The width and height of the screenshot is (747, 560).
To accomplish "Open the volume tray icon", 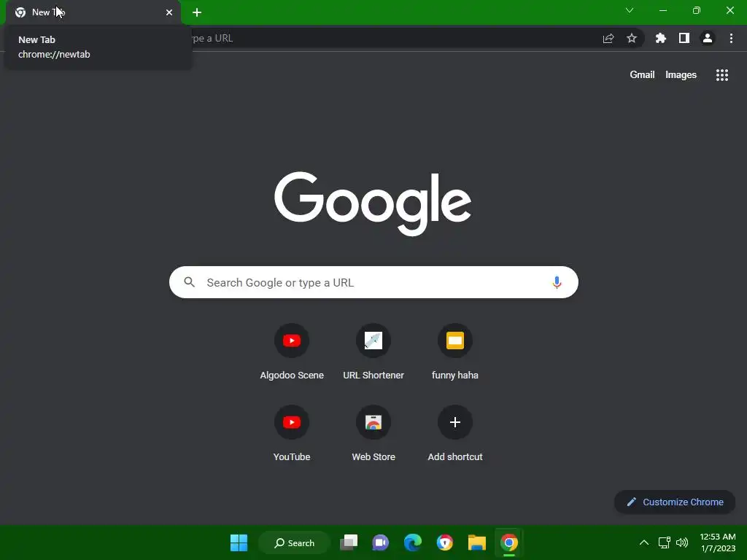I will pos(682,542).
